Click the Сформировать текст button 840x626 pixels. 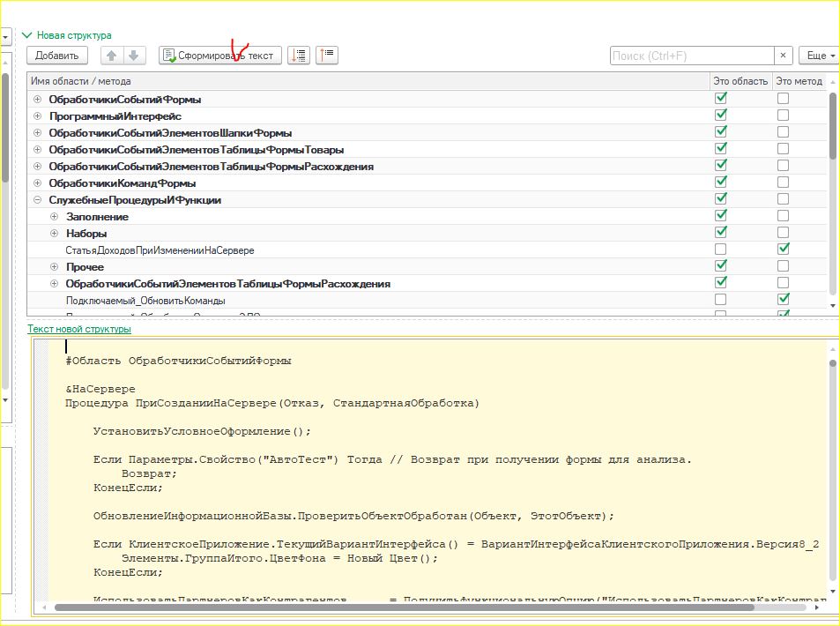(x=220, y=56)
